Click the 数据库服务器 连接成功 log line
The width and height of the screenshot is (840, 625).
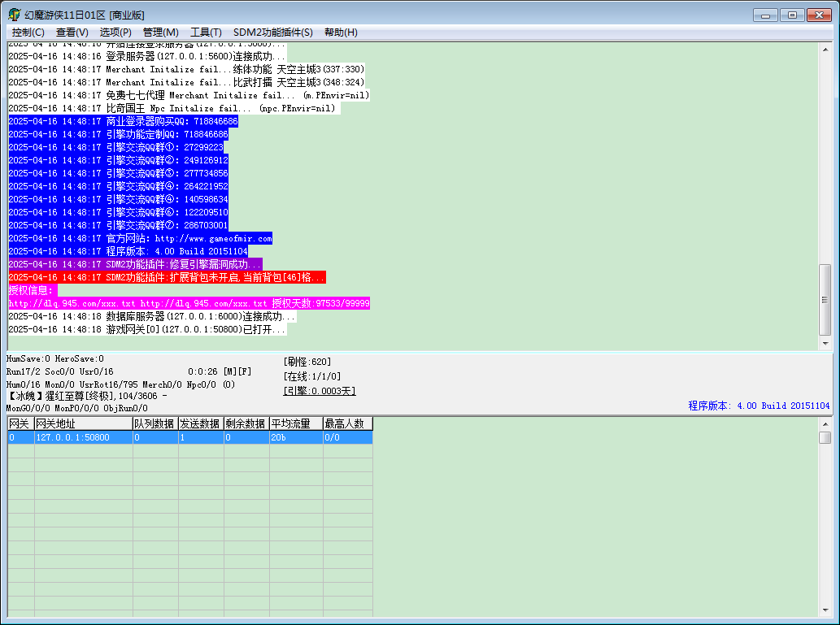(x=152, y=316)
